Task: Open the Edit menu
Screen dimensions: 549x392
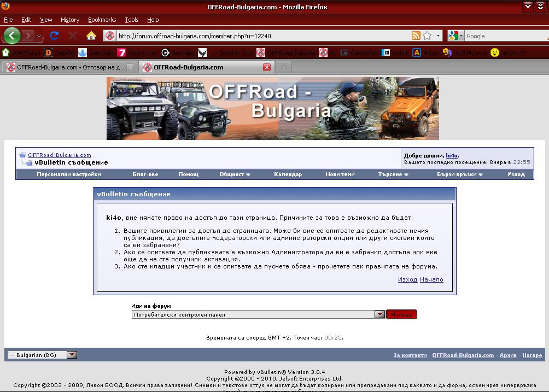Action: [26, 20]
